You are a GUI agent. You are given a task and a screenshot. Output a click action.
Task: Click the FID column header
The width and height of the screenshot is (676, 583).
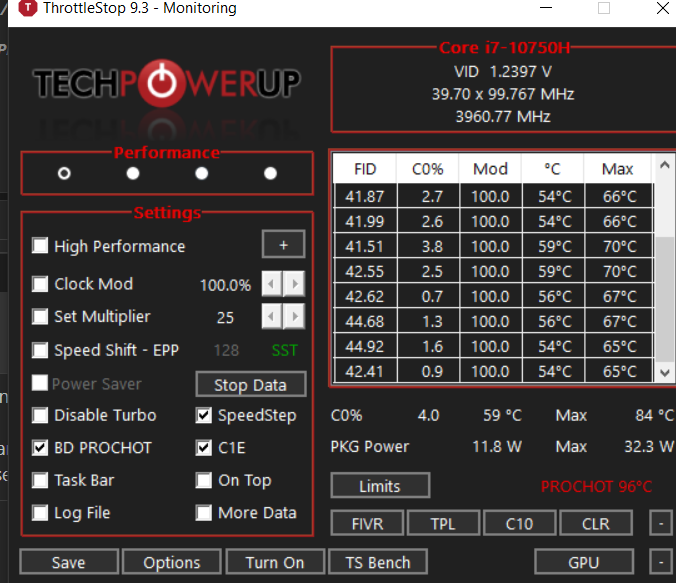(365, 169)
